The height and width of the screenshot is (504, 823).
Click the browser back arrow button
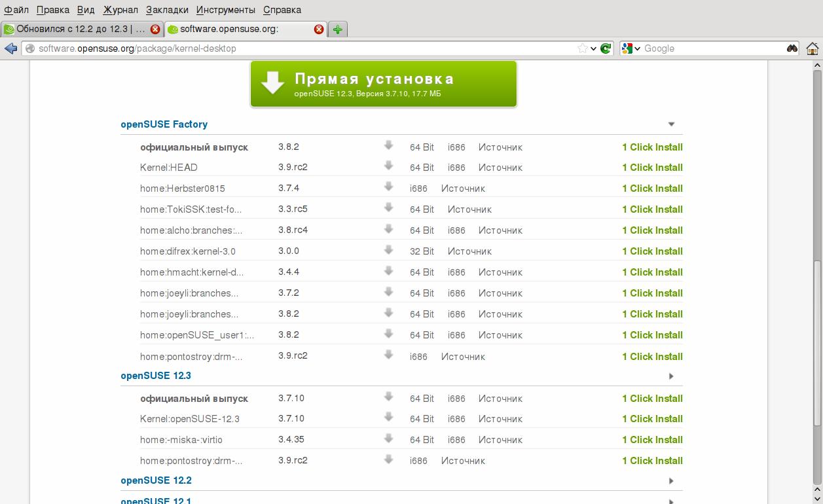[x=10, y=48]
